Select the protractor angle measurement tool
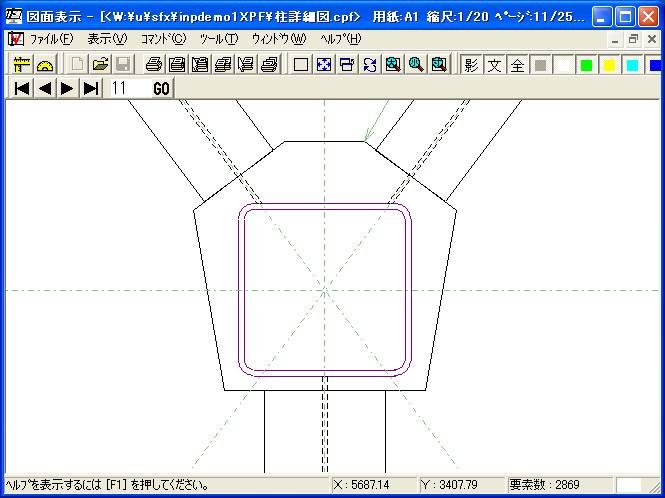This screenshot has width=665, height=498. pos(45,65)
